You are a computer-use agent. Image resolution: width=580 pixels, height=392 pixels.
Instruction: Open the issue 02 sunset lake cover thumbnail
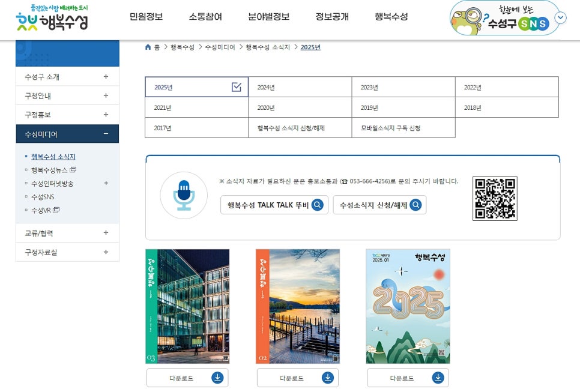(298, 306)
